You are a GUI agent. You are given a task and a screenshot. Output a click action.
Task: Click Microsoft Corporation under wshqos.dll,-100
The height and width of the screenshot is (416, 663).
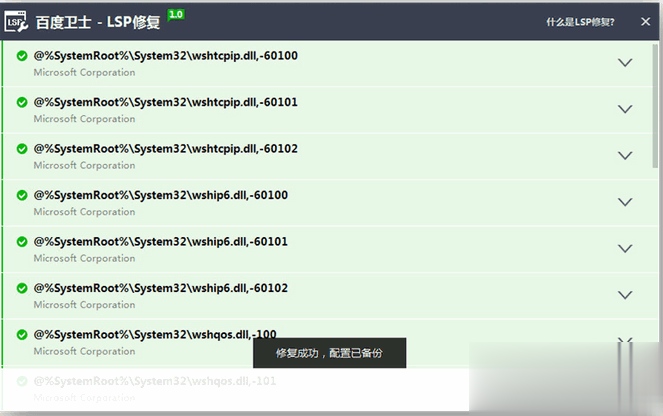click(85, 352)
